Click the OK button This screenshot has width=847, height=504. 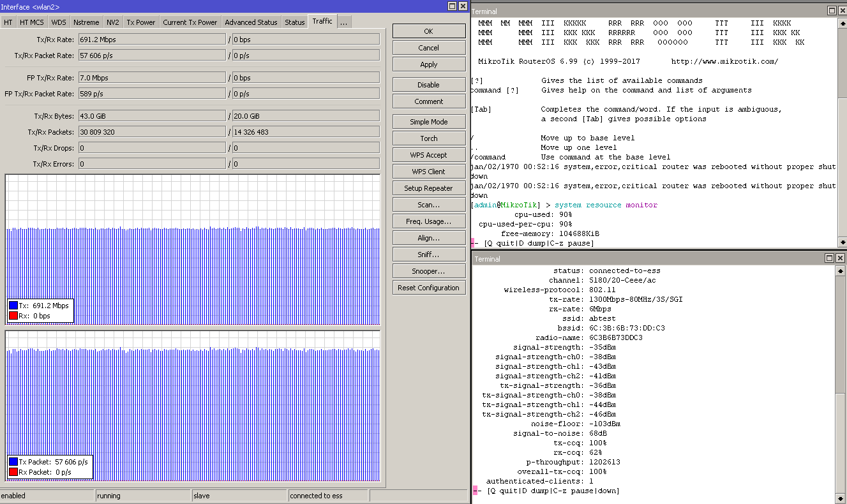click(428, 31)
